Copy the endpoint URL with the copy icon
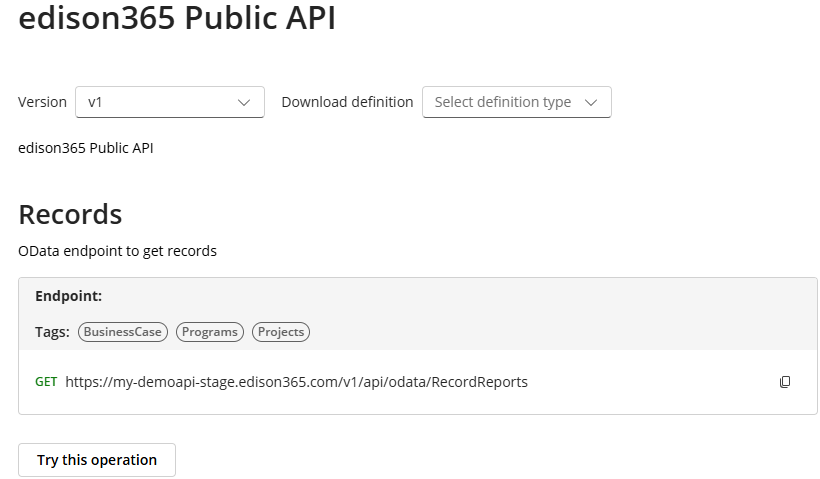 click(x=785, y=382)
